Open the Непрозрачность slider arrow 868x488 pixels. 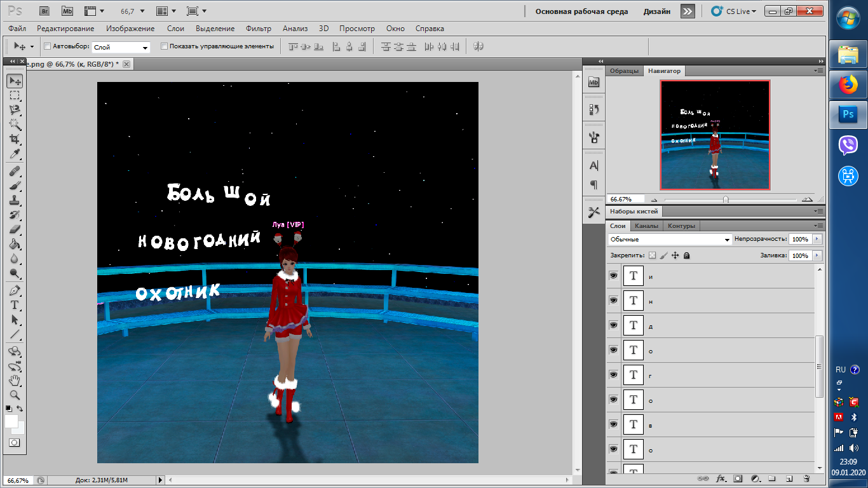coord(817,240)
